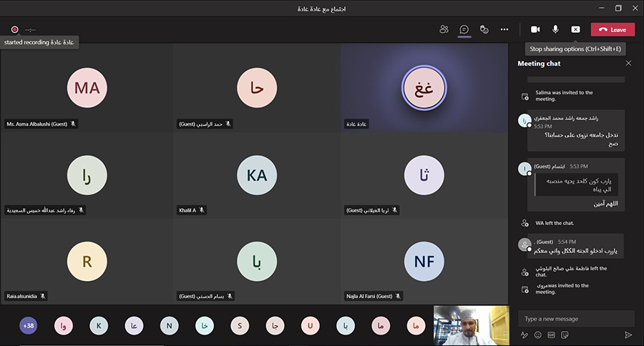Image resolution: width=644 pixels, height=346 pixels.
Task: Select the NF avatar of Najla Al Farsi
Action: coord(424,262)
